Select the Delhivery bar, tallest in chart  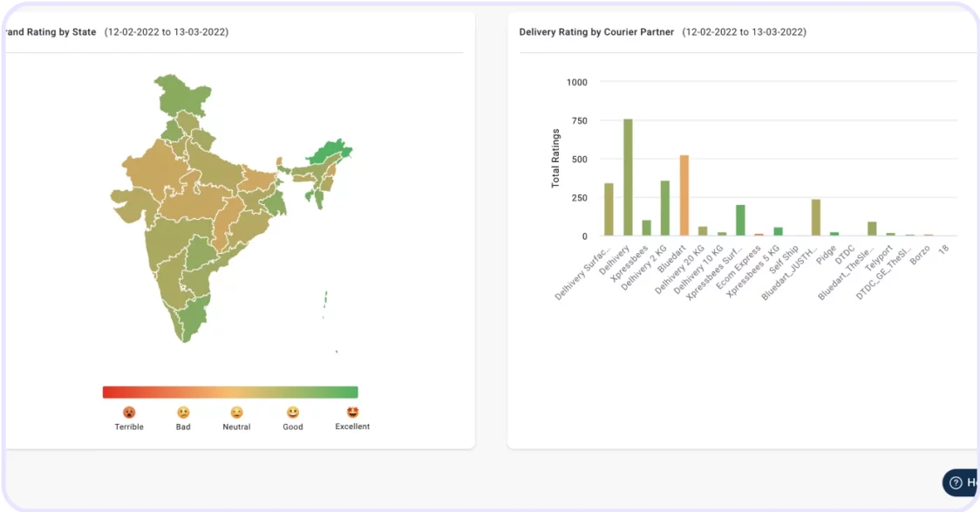628,178
